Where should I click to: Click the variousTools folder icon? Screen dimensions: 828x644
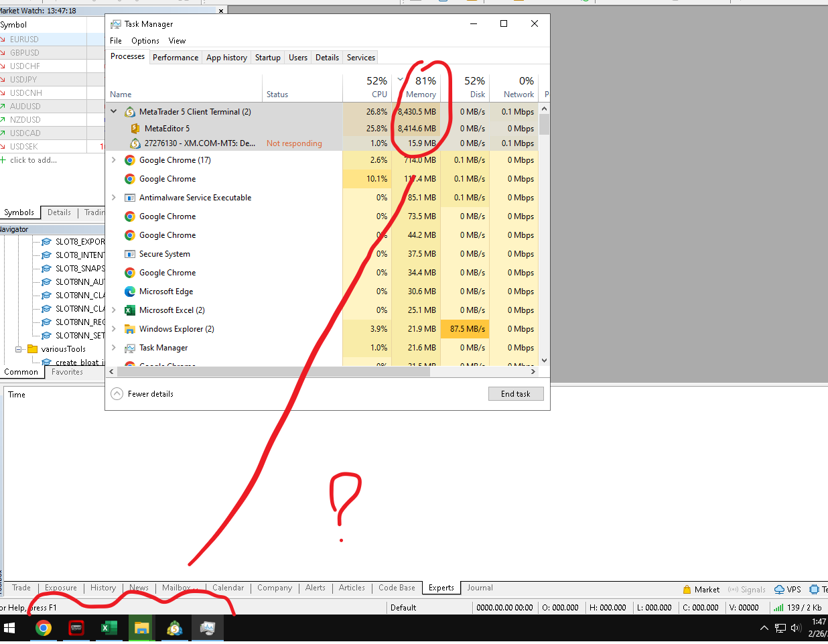32,349
